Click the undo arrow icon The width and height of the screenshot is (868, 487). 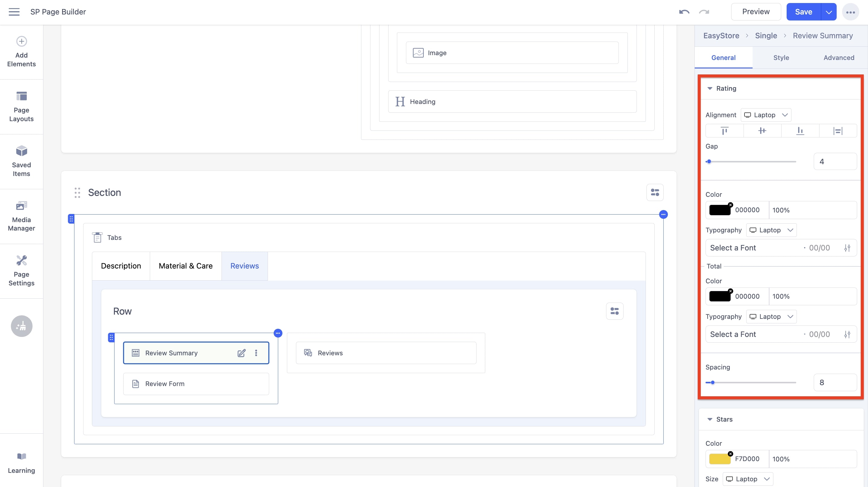[x=684, y=12]
